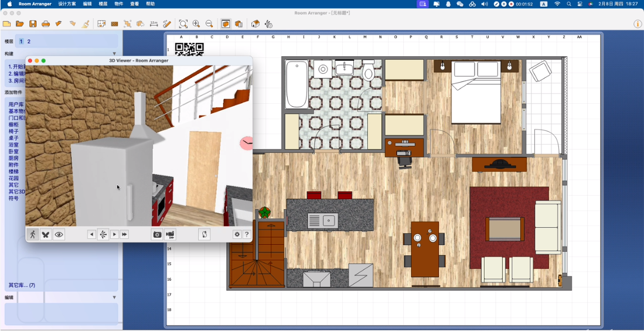Click the room floor plan edit icon
The image size is (644, 331).
tap(101, 24)
